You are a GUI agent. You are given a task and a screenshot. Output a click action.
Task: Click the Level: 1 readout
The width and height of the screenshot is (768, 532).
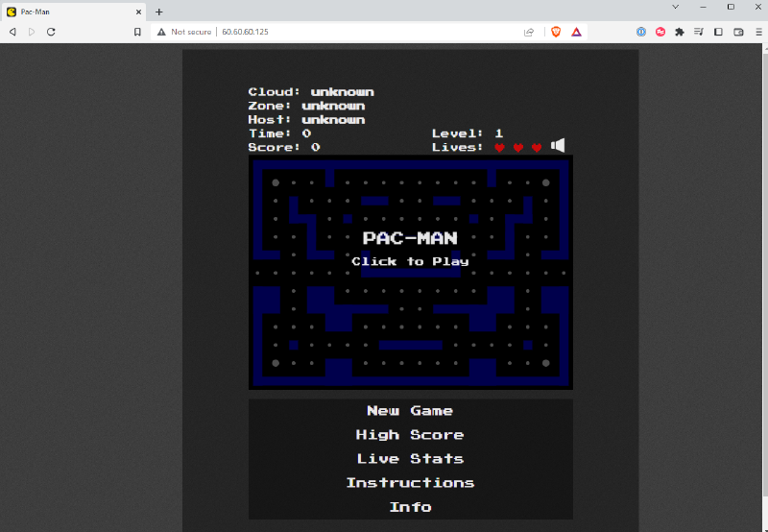(468, 133)
